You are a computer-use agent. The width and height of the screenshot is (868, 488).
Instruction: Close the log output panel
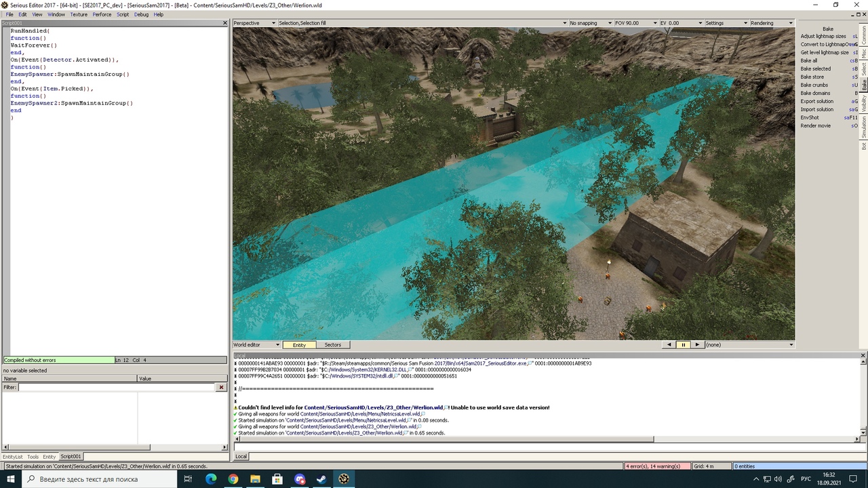click(863, 355)
